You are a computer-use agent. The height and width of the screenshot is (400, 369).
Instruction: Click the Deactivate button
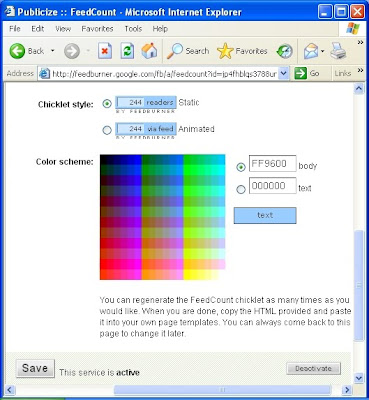313,368
